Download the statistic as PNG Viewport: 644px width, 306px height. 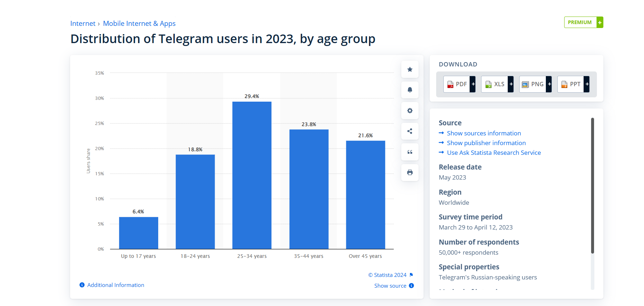535,84
